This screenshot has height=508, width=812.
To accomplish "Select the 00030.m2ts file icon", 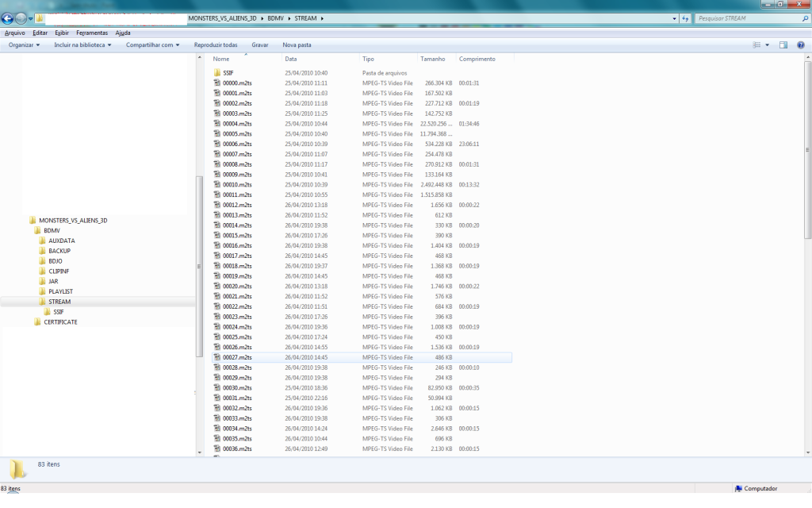I will pos(217,387).
